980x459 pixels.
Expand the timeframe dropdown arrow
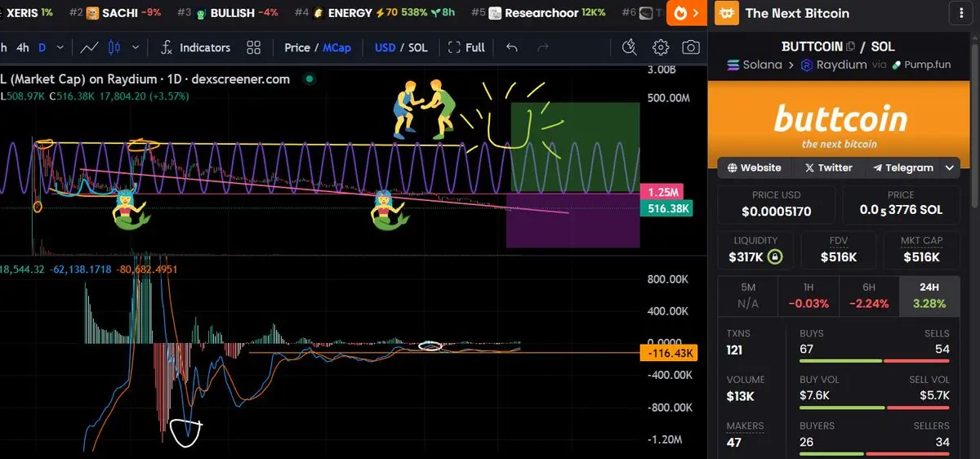[62, 47]
